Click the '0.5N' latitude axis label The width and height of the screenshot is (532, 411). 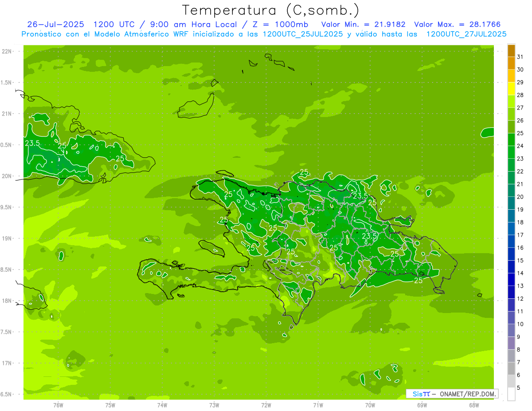(6, 145)
